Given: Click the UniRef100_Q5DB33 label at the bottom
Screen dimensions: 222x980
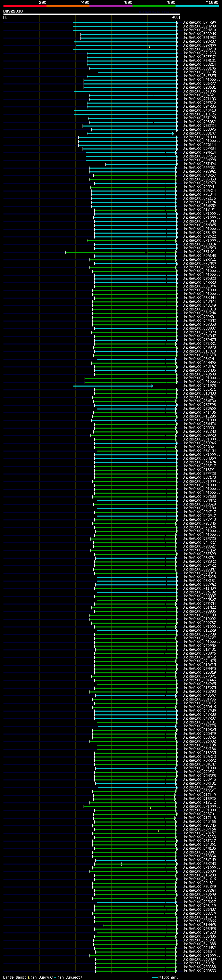Looking at the screenshot, I should coord(199,971).
